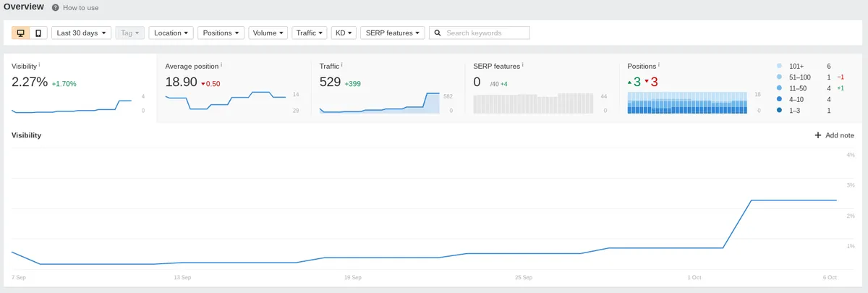
Task: Click the +399 traffic change value
Action: click(x=352, y=84)
